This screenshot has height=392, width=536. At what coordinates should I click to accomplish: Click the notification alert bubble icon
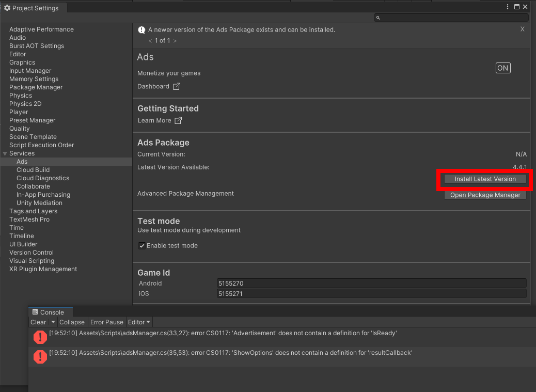coord(141,30)
